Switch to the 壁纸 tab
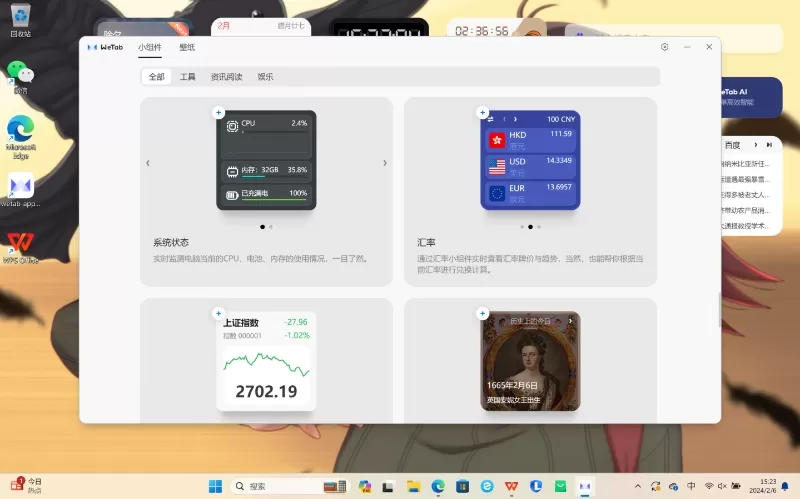The height and width of the screenshot is (499, 800). [x=187, y=47]
